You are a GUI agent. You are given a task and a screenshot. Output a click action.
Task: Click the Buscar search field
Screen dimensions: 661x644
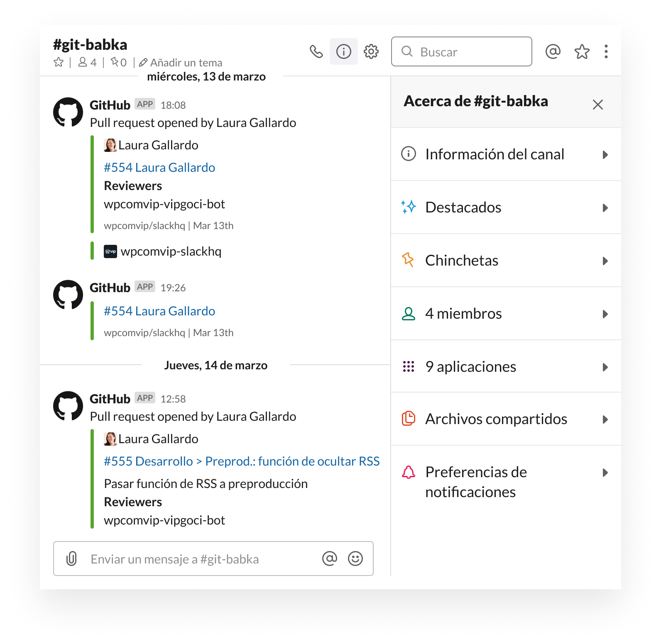(x=461, y=51)
